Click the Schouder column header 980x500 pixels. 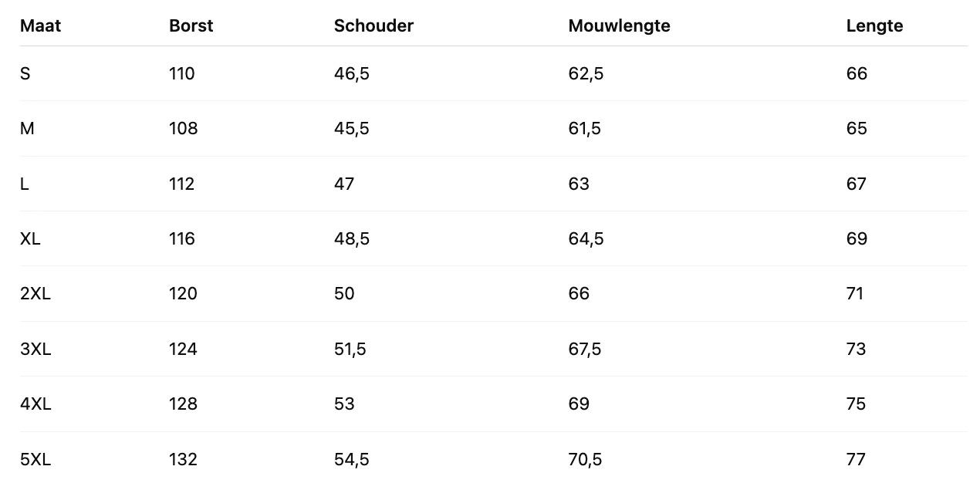pyautogui.click(x=373, y=25)
